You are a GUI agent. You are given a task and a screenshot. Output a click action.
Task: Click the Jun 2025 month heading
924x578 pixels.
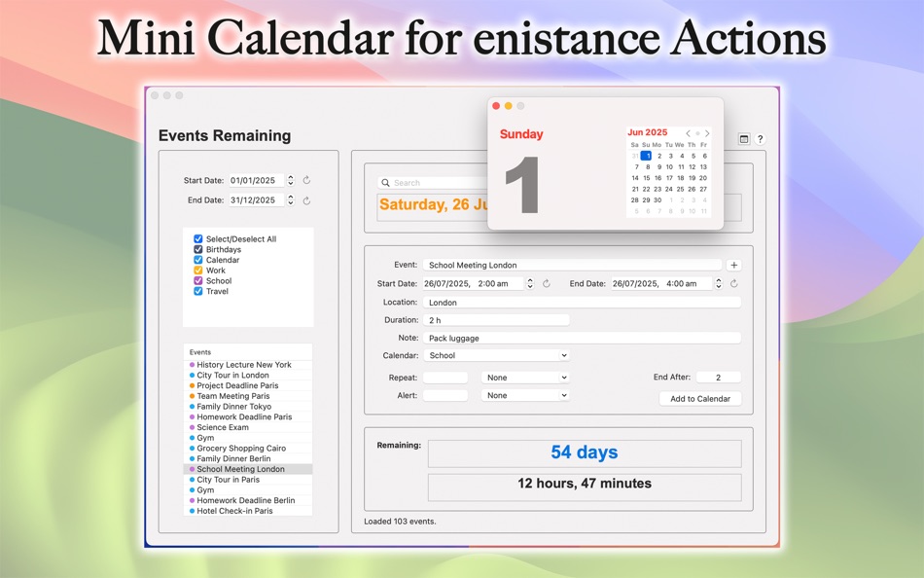[x=647, y=132]
